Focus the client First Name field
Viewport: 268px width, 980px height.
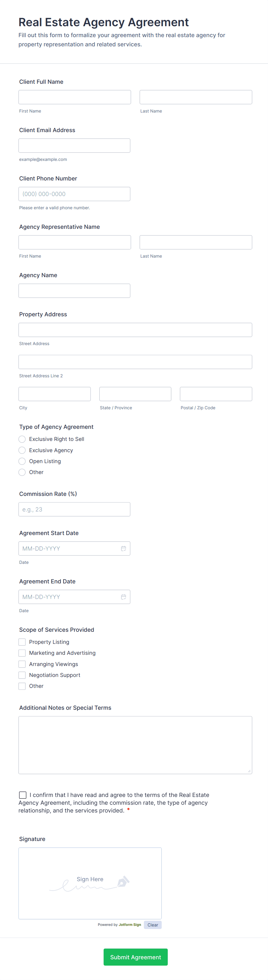tap(75, 97)
